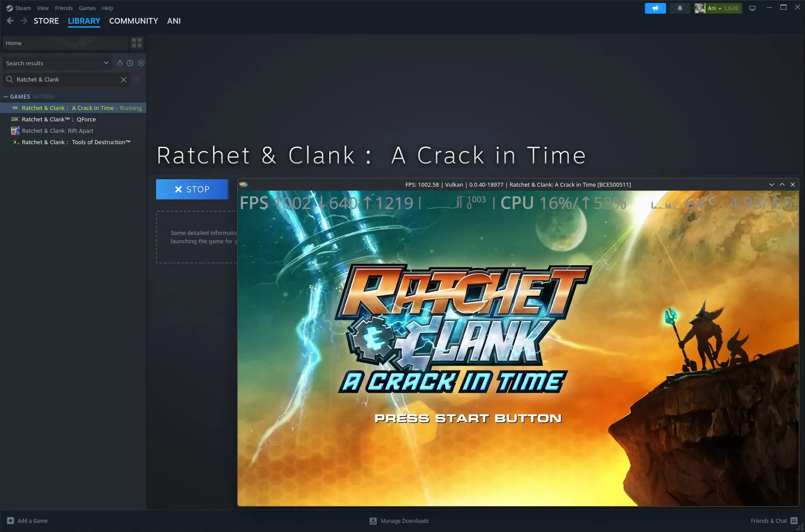Click the QForce game icon
The width and height of the screenshot is (805, 532).
click(x=15, y=119)
